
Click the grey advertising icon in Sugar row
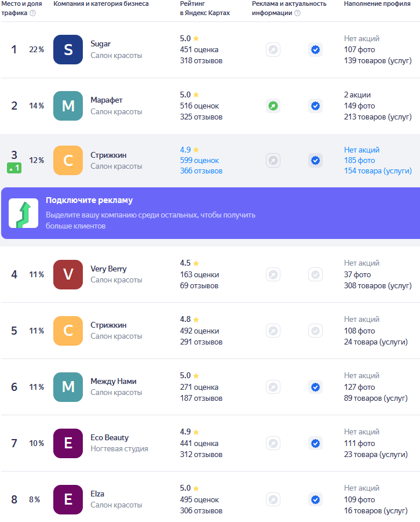click(273, 50)
